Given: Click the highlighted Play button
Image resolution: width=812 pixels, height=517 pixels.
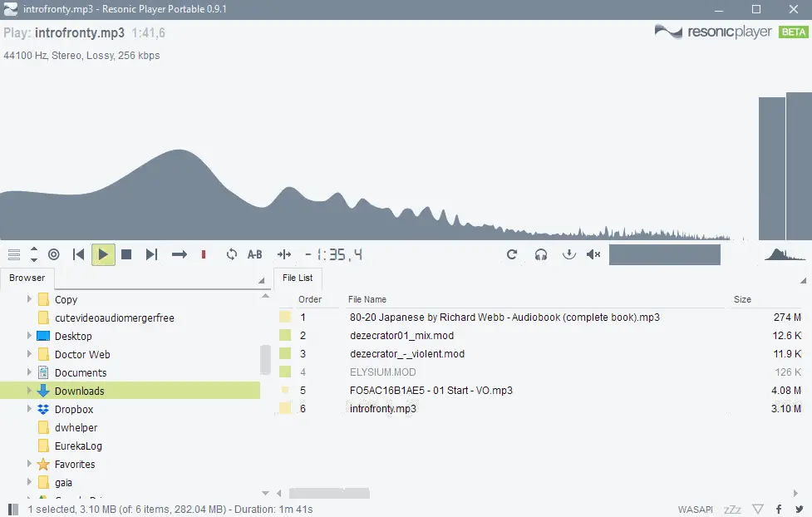Looking at the screenshot, I should [x=103, y=254].
